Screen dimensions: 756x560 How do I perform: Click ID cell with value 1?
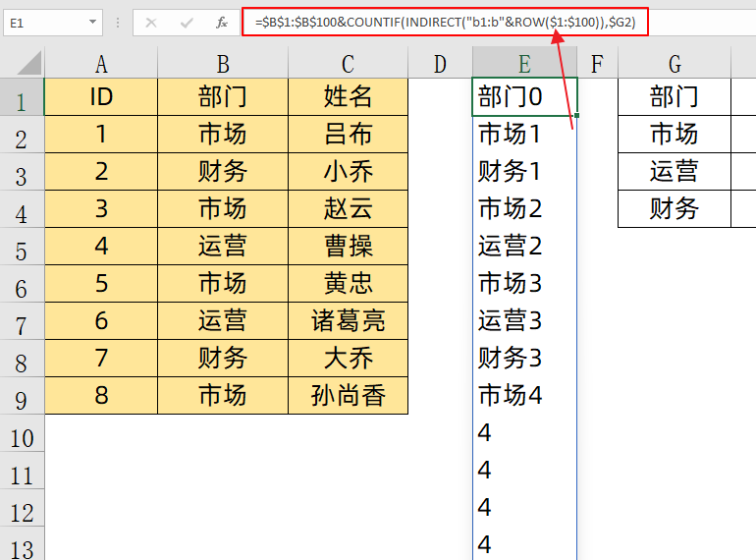point(101,134)
